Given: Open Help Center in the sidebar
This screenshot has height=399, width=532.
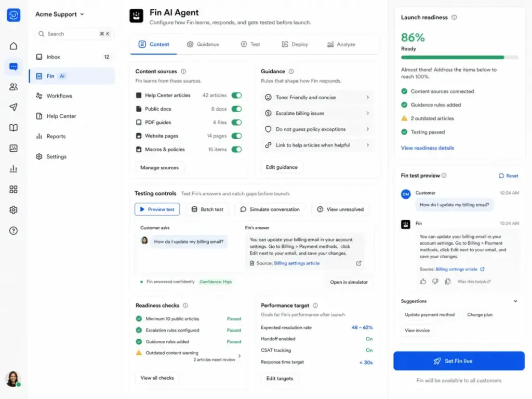Looking at the screenshot, I should [72, 116].
